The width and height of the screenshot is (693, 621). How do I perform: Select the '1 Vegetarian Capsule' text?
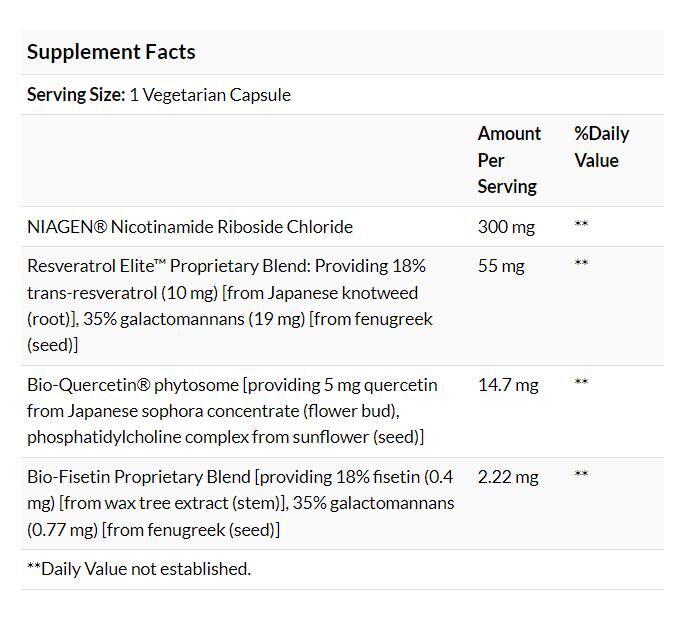click(210, 95)
